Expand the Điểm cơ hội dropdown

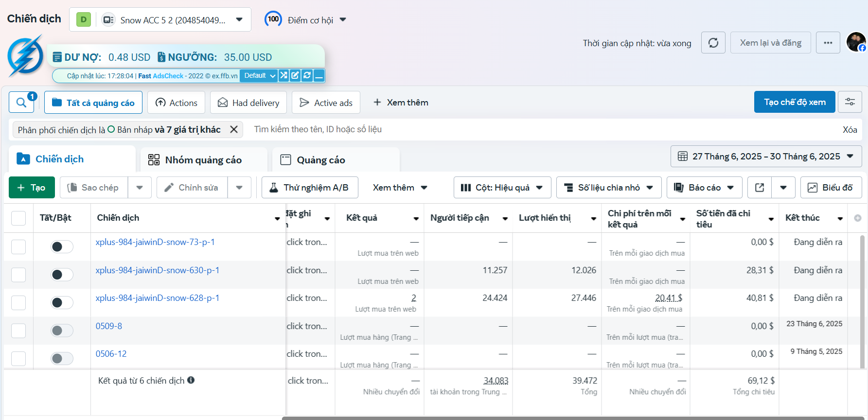click(x=343, y=20)
